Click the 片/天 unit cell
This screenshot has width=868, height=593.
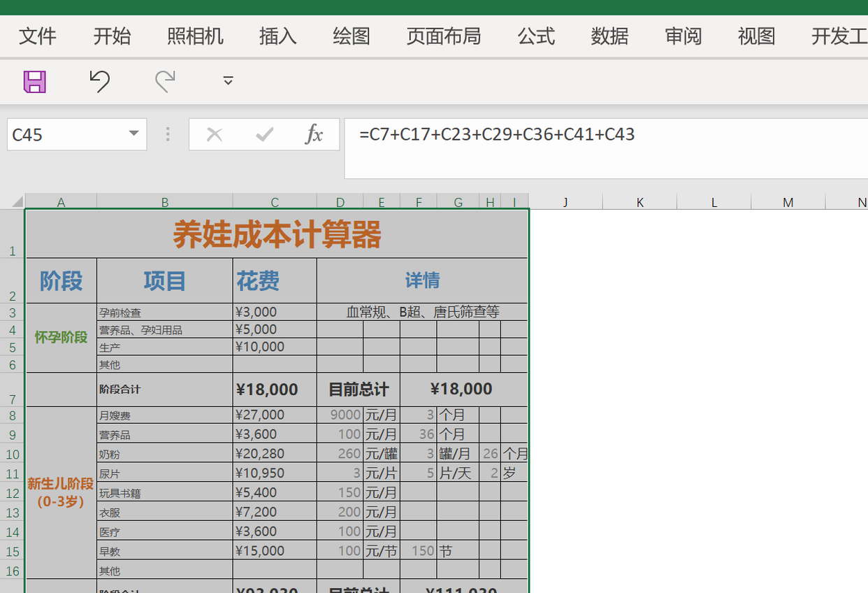point(458,473)
